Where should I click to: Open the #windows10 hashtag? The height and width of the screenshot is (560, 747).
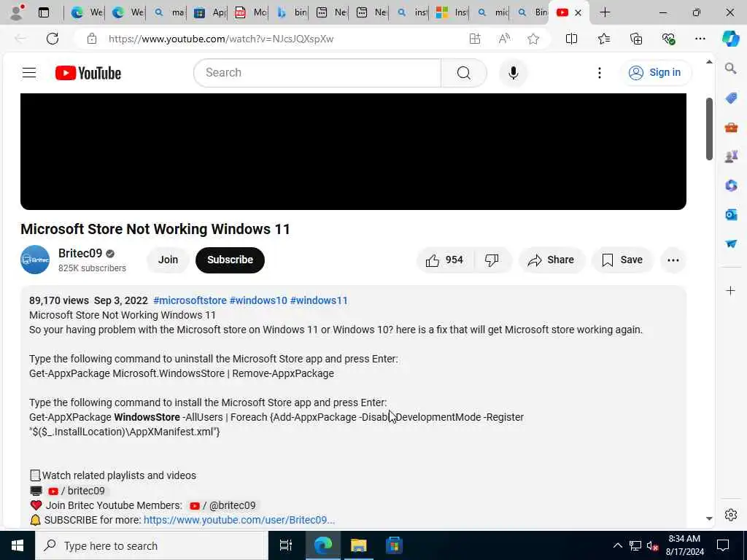click(x=258, y=300)
